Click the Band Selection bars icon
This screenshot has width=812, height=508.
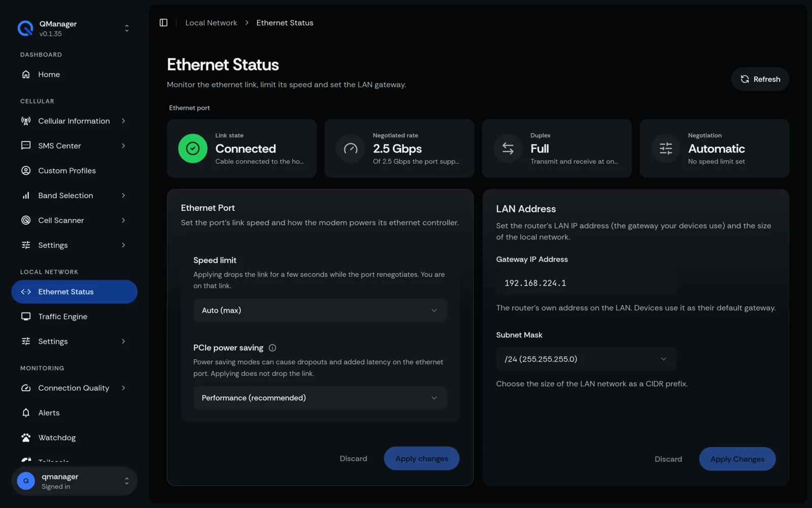(x=26, y=196)
